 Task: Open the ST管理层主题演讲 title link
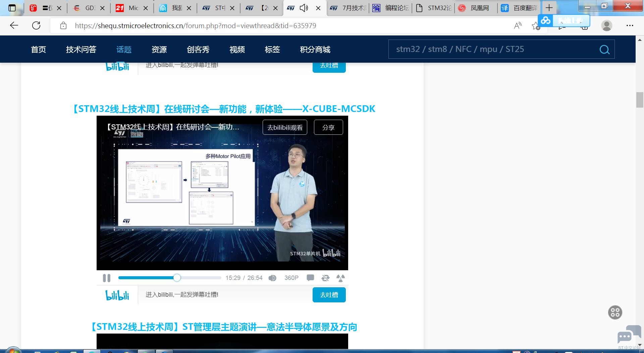224,327
